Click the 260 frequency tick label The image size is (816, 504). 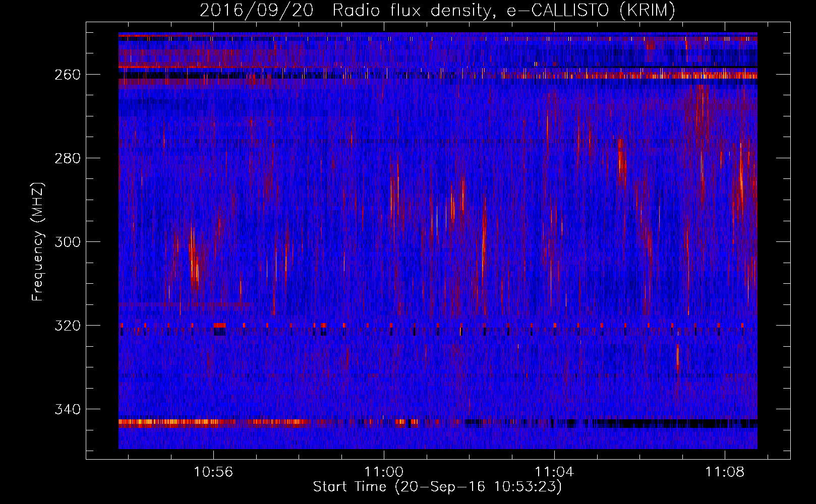tap(67, 75)
